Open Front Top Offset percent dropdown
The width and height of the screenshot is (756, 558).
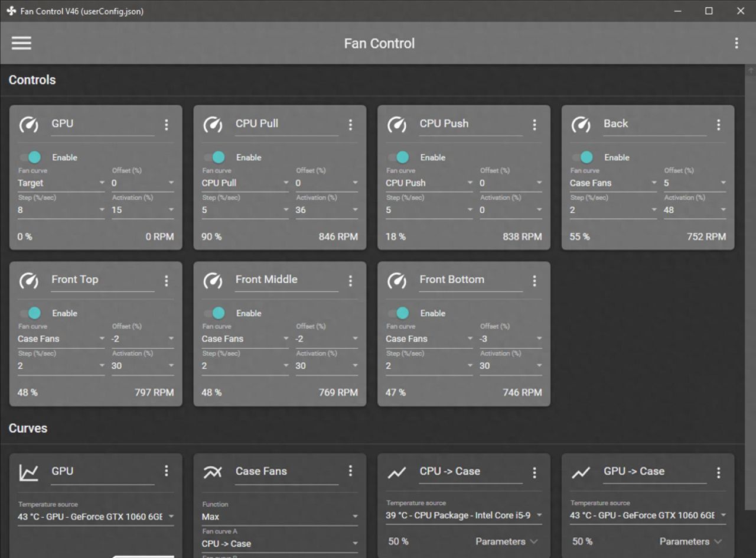(x=142, y=339)
